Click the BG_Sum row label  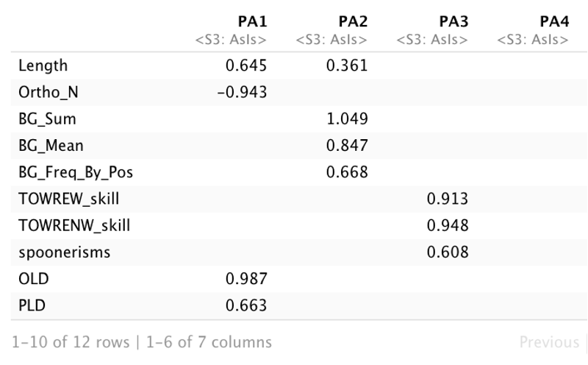47,119
